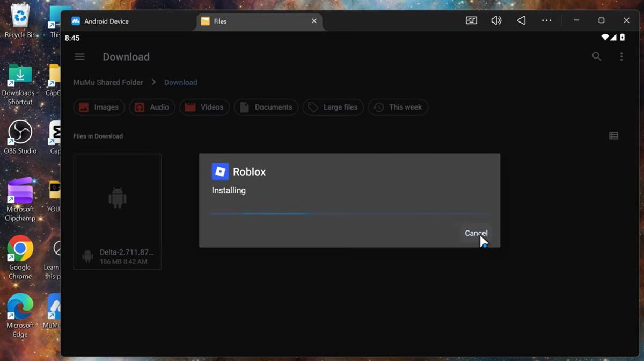Close the Files tab
644x361 pixels.
(314, 21)
